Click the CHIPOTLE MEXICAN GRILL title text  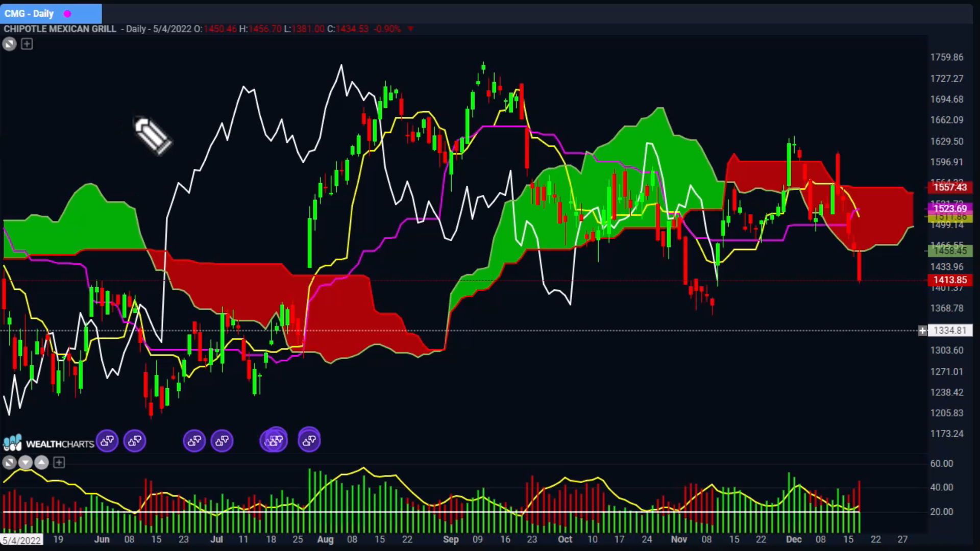[x=60, y=29]
